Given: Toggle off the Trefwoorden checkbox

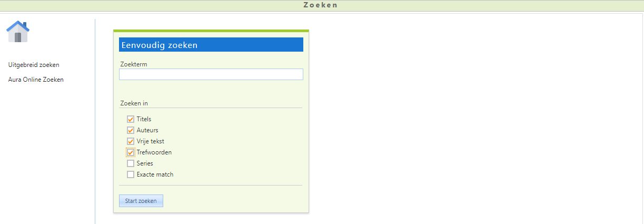Looking at the screenshot, I should (x=131, y=152).
